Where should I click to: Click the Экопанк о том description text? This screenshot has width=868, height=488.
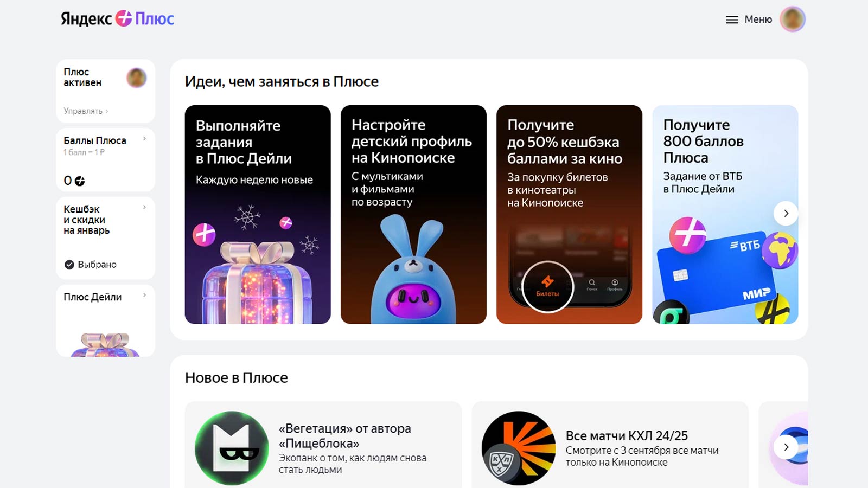[353, 464]
